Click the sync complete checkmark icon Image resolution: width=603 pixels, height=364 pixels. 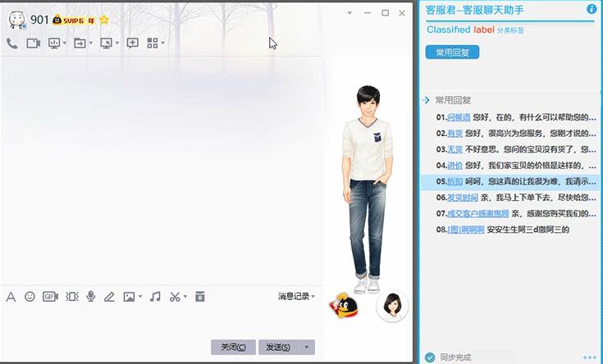(430, 357)
